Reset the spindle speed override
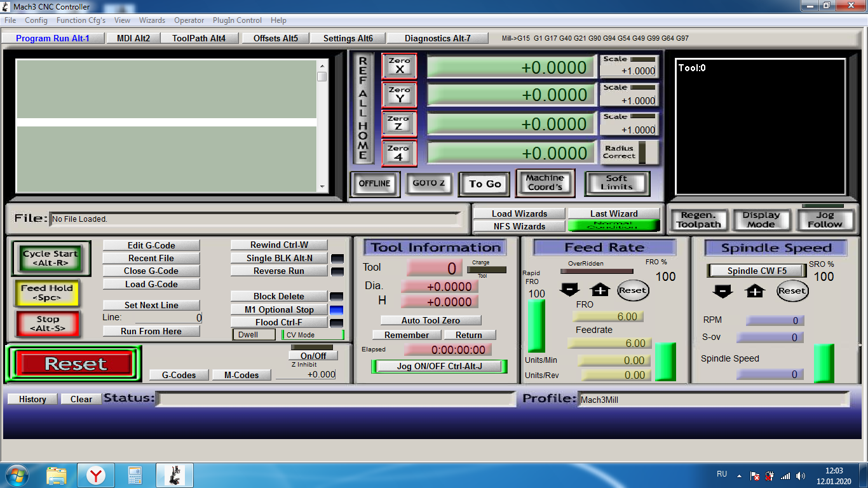 [792, 291]
